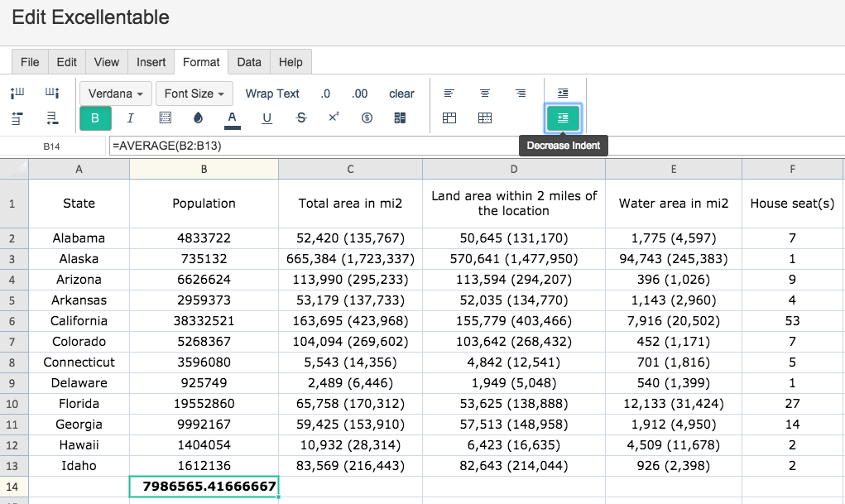Viewport: 845px width, 504px height.
Task: Click the align center icon
Action: coord(484,94)
